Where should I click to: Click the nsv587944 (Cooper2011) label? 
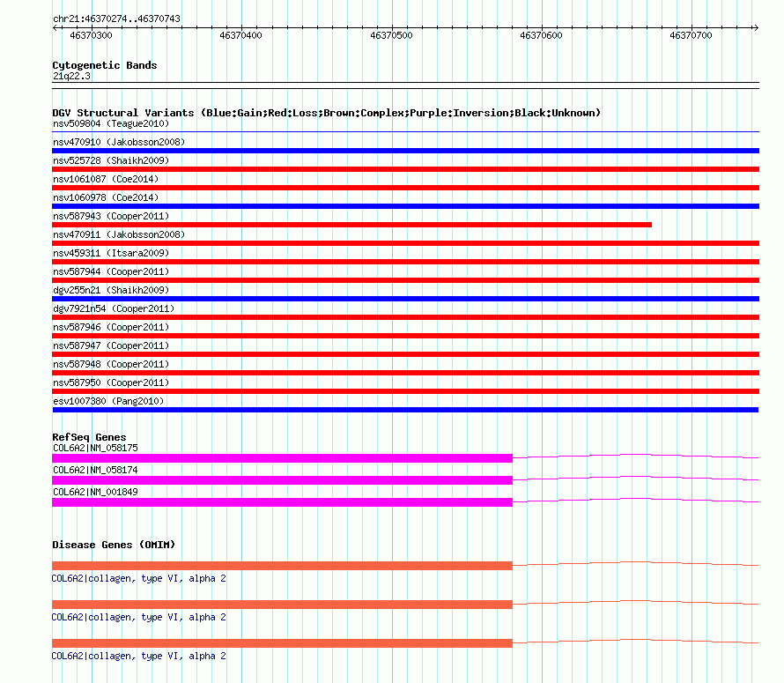pos(111,271)
